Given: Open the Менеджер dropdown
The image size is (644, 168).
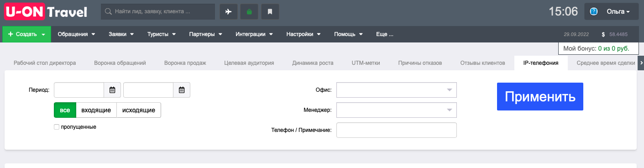Looking at the screenshot, I should [396, 110].
